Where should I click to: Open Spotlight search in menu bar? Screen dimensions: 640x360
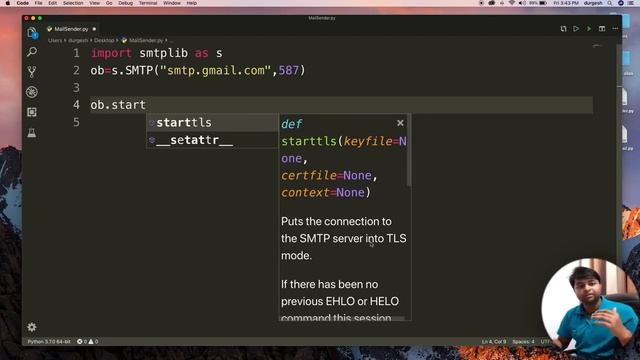609,3
